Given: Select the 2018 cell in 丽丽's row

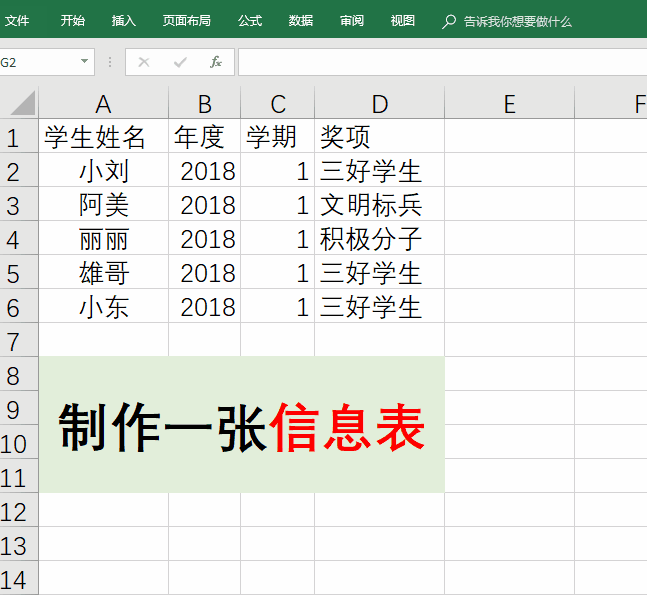Looking at the screenshot, I should (205, 238).
